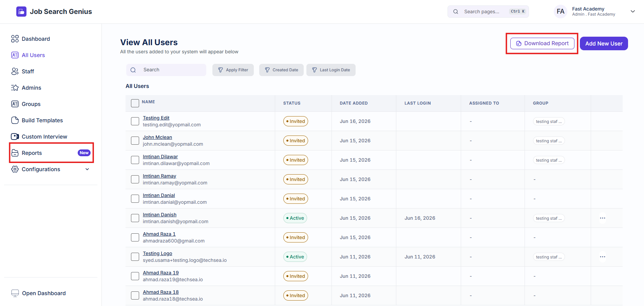The width and height of the screenshot is (644, 306).
Task: Click the Ctrl K shortcut badge
Action: 518,12
